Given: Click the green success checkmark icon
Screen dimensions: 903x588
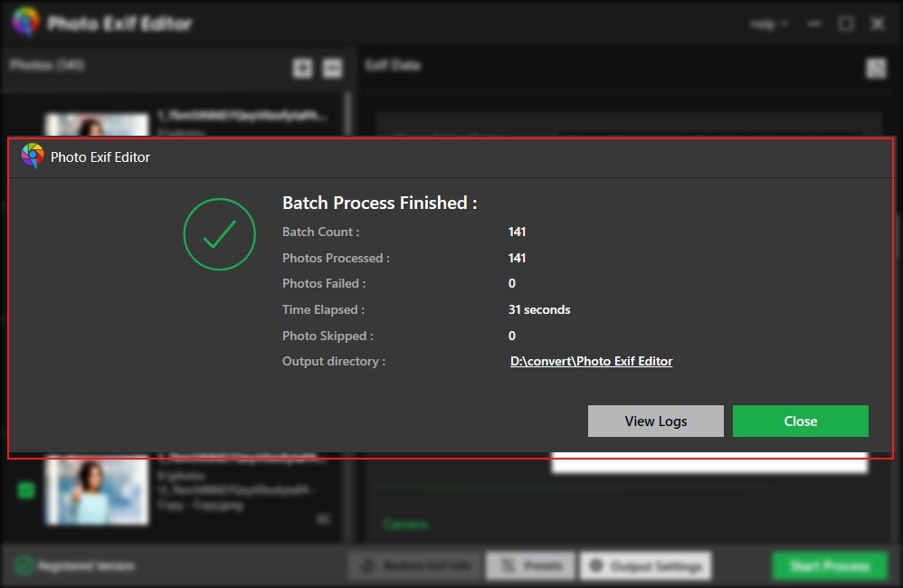Looking at the screenshot, I should [219, 234].
